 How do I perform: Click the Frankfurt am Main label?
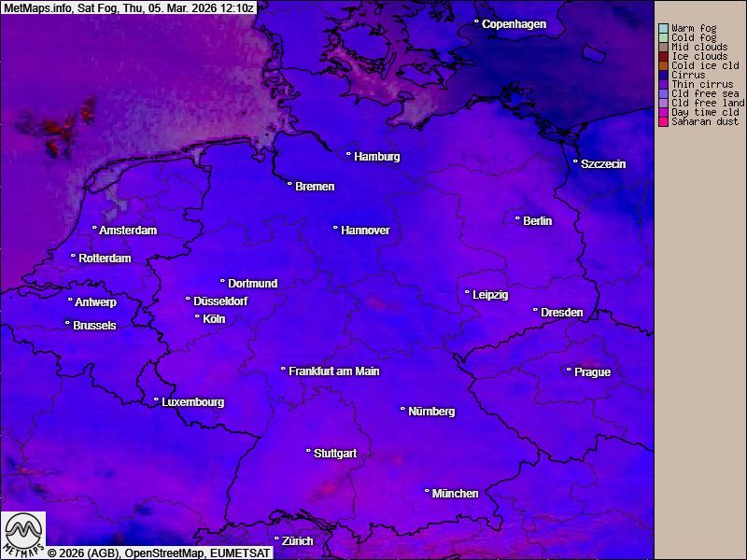(334, 371)
